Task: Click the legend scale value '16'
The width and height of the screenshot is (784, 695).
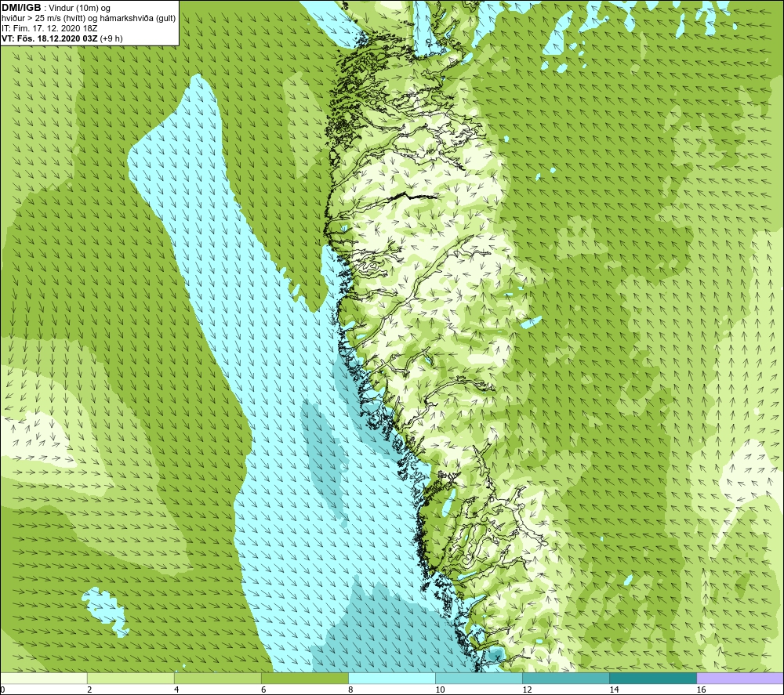Action: 701,690
